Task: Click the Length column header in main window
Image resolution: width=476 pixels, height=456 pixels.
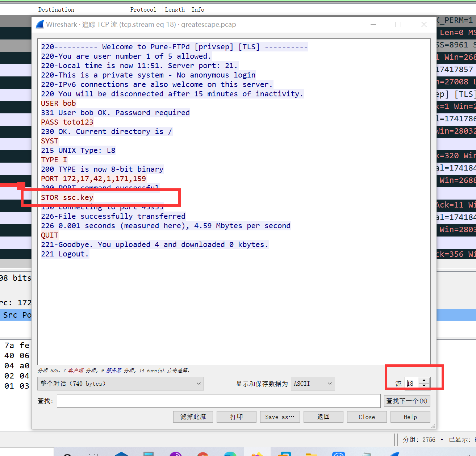Action: click(175, 10)
